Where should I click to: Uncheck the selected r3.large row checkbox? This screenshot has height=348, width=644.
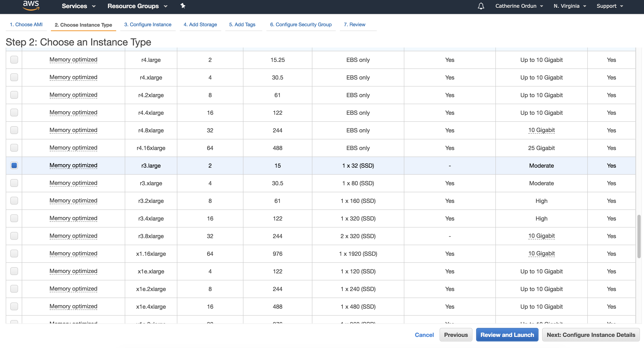pyautogui.click(x=14, y=165)
